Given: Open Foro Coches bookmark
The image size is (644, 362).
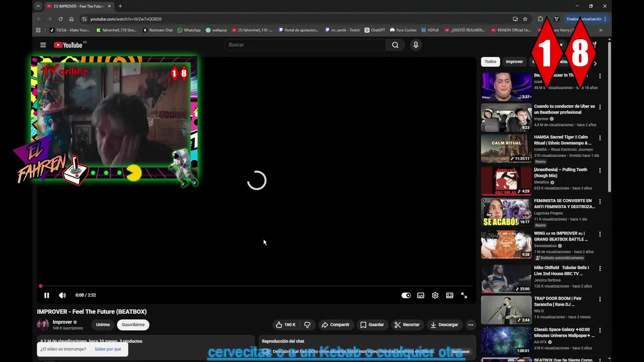Looking at the screenshot, I should [x=403, y=30].
